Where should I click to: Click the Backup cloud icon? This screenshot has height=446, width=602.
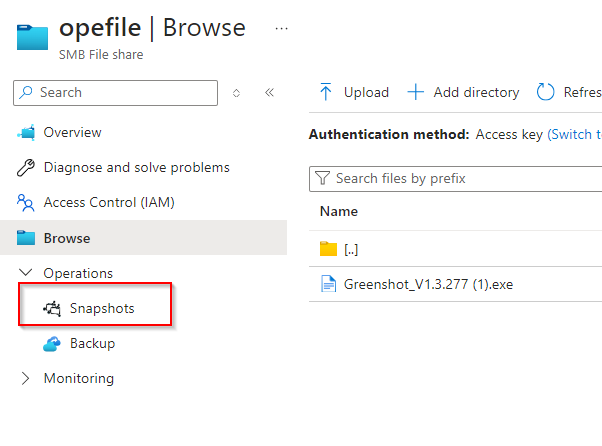pos(52,344)
